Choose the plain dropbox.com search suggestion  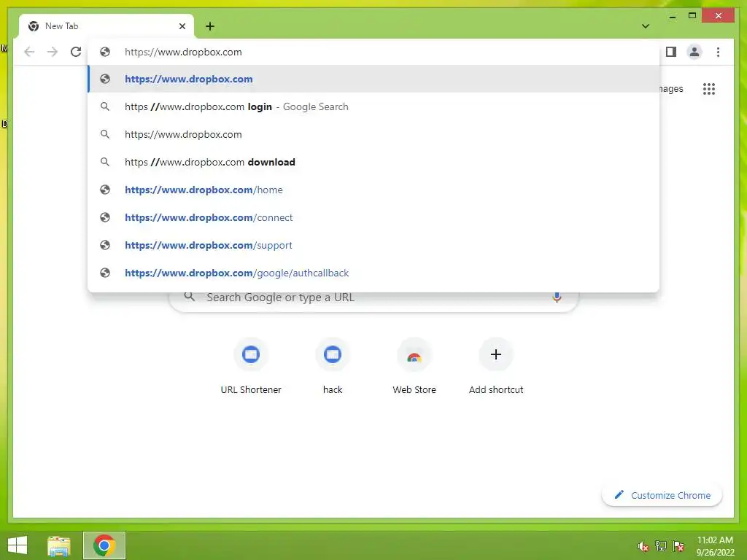pyautogui.click(x=374, y=134)
